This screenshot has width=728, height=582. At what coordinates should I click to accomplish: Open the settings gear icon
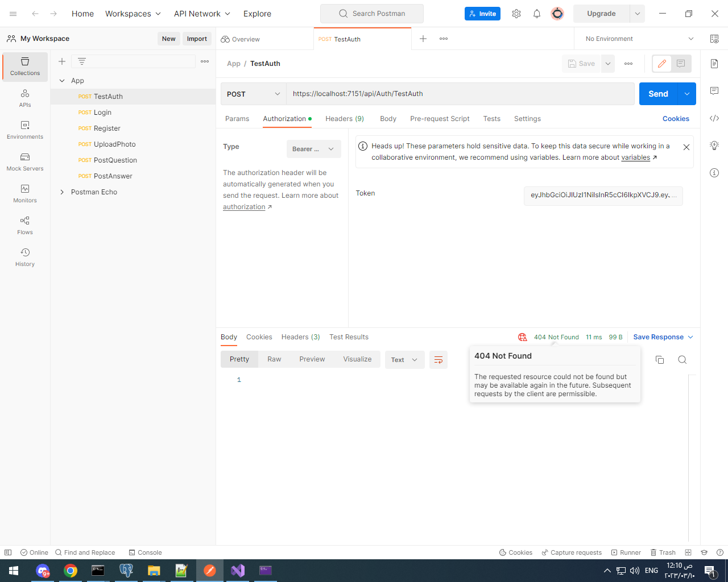pyautogui.click(x=516, y=14)
